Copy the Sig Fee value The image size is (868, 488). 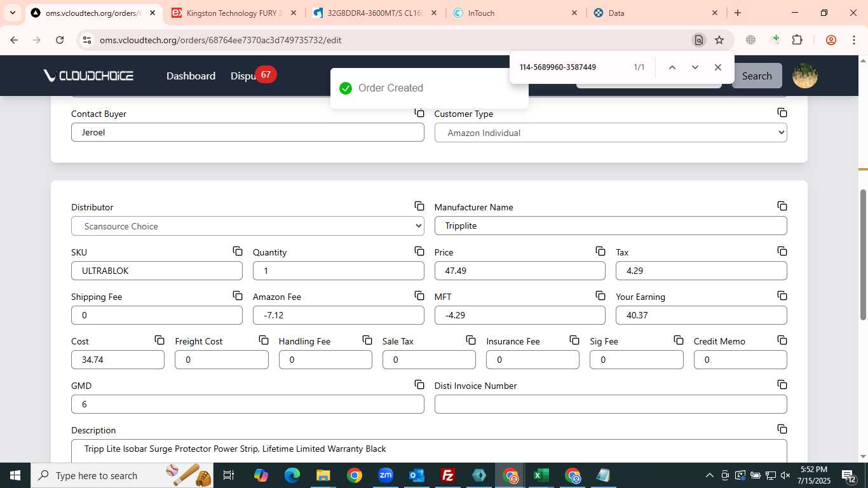tap(679, 341)
